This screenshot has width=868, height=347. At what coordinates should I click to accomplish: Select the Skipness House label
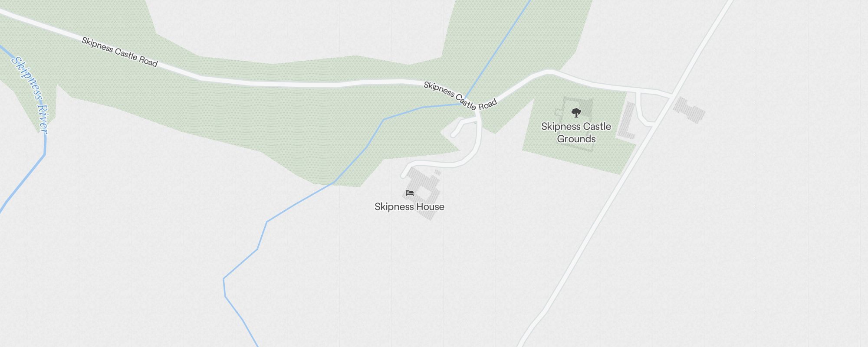coord(409,206)
